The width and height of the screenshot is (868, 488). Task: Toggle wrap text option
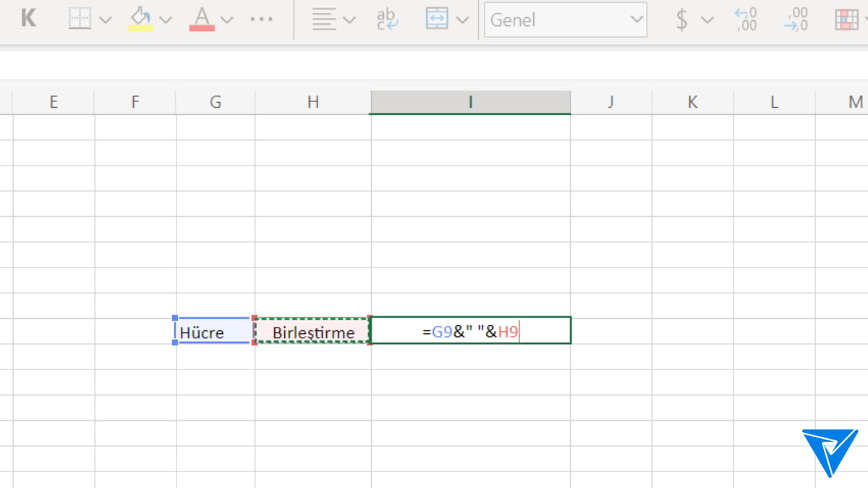coord(387,20)
